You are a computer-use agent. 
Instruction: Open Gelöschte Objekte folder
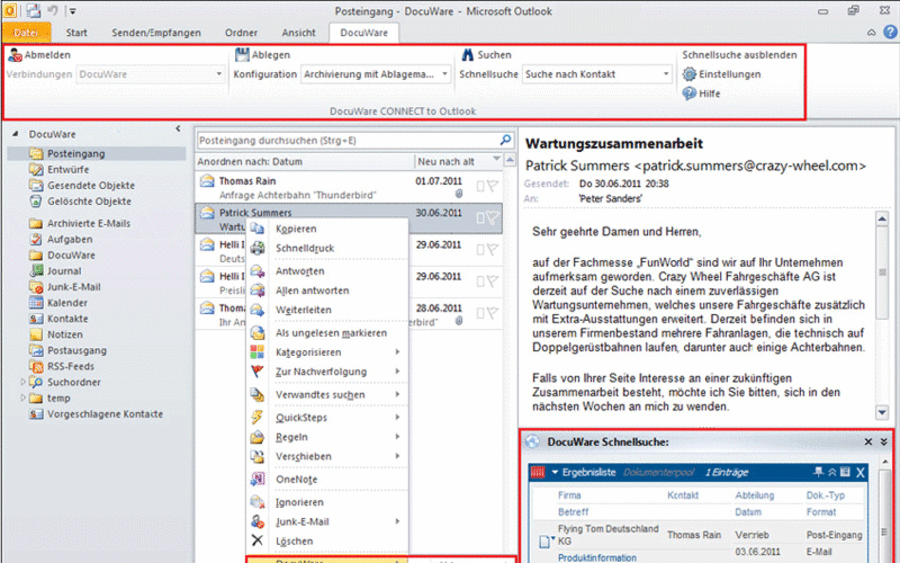coord(89,201)
